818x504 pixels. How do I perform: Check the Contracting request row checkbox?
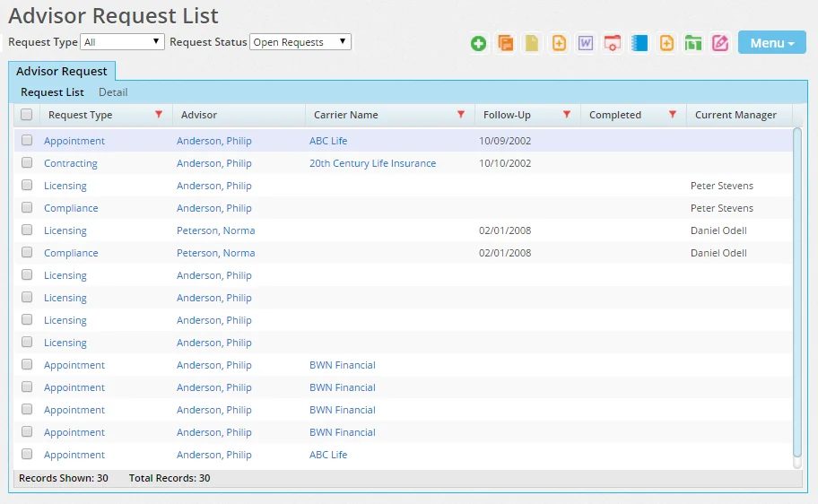tap(27, 163)
